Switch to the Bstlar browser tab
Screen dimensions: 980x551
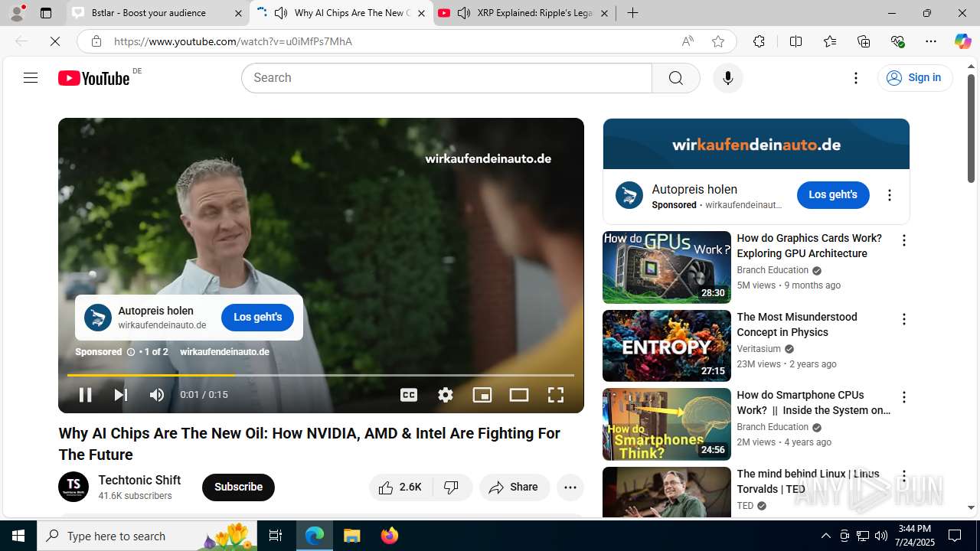pos(157,13)
